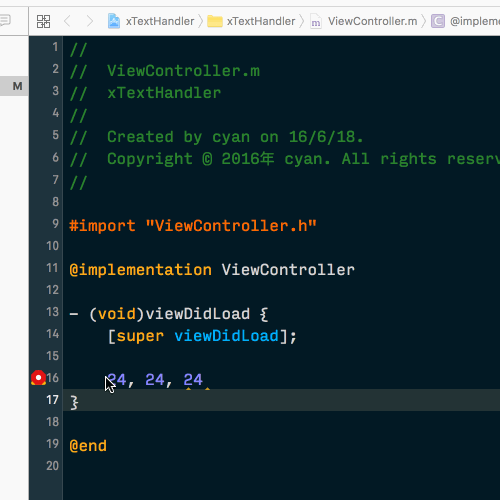Click the @implementation ViewController text

(212, 270)
